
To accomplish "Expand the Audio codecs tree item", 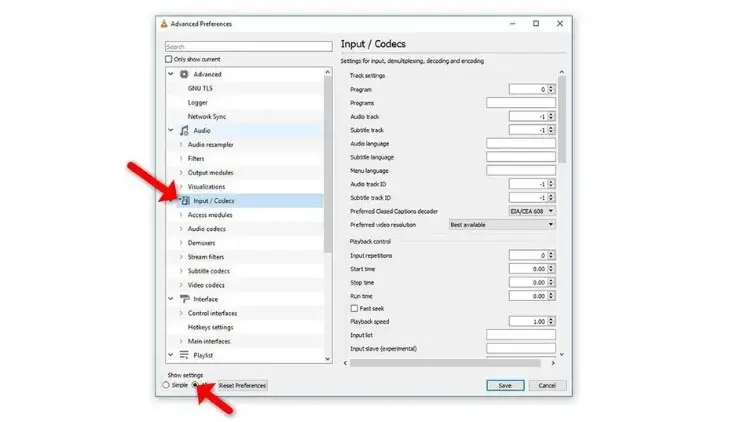I will point(180,229).
